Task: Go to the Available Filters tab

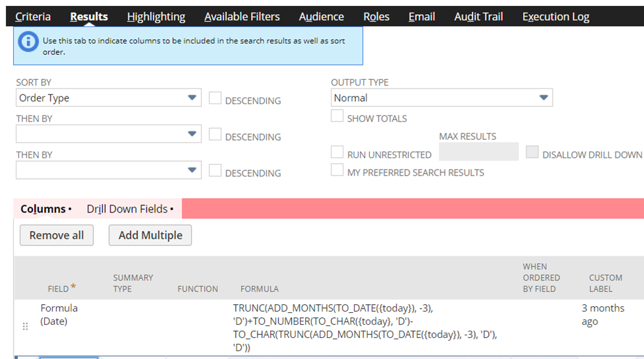Action: [242, 16]
